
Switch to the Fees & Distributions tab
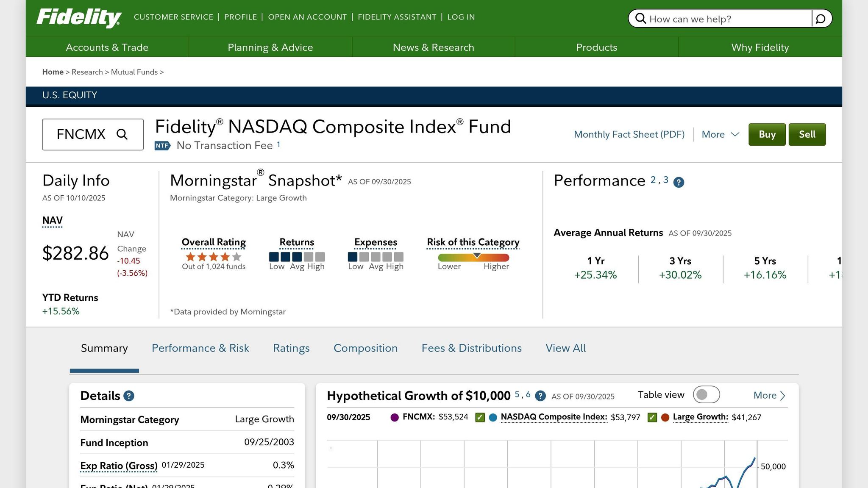(471, 348)
